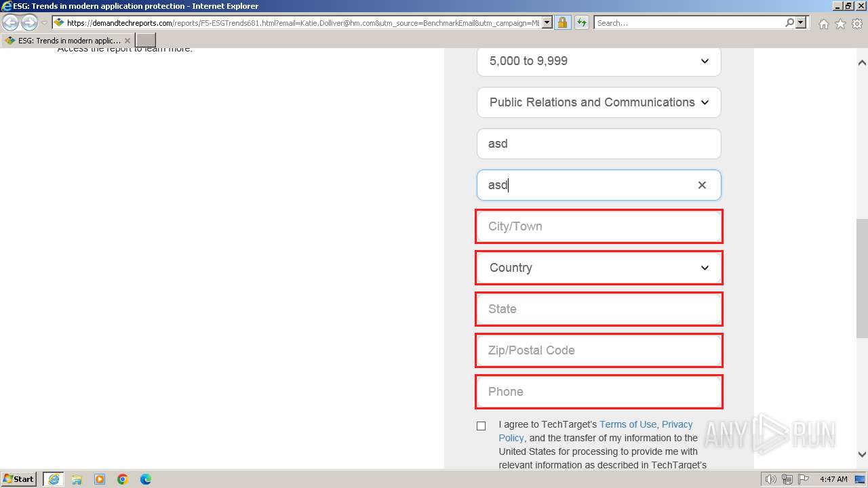Open Internet Explorer from the taskbar
The height and width of the screenshot is (488, 868).
pyautogui.click(x=54, y=479)
